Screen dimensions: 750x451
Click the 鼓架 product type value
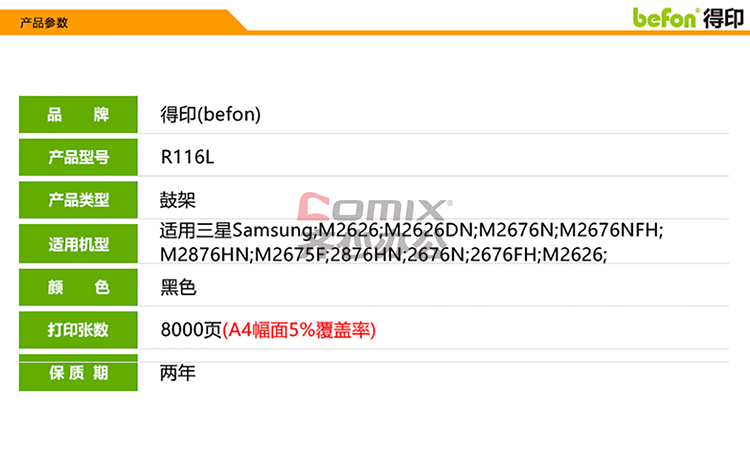point(177,200)
